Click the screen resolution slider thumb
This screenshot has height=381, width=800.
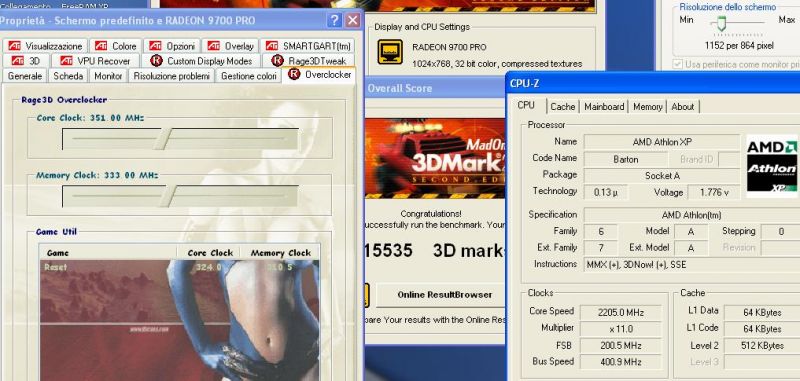[x=721, y=23]
